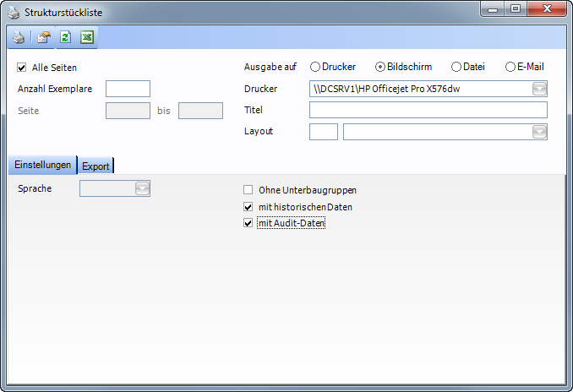The width and height of the screenshot is (573, 392).
Task: Enable the Ohne Unterbaugruppen checkbox
Action: click(x=248, y=190)
